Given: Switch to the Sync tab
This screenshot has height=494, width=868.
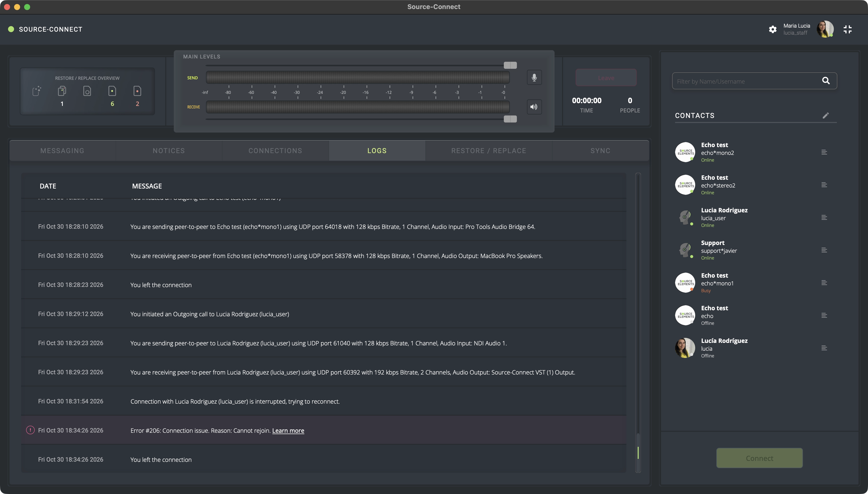Looking at the screenshot, I should tap(600, 151).
